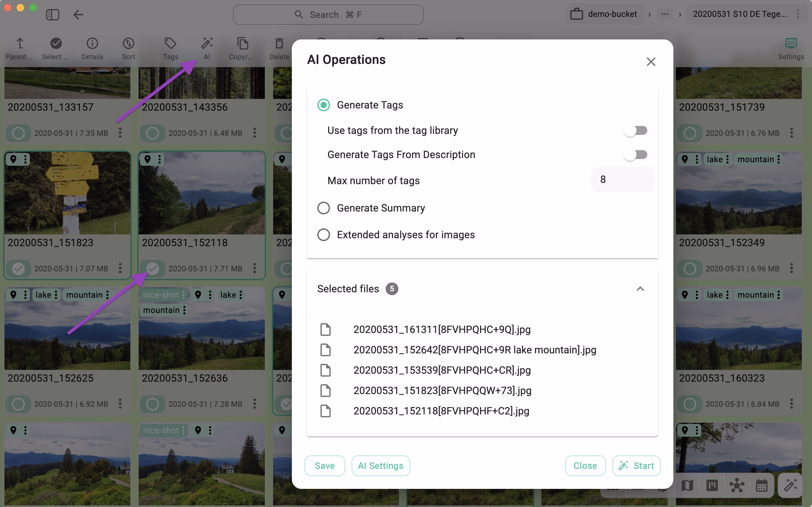
Task: Open the calendar view icon at bottom right
Action: point(762,485)
